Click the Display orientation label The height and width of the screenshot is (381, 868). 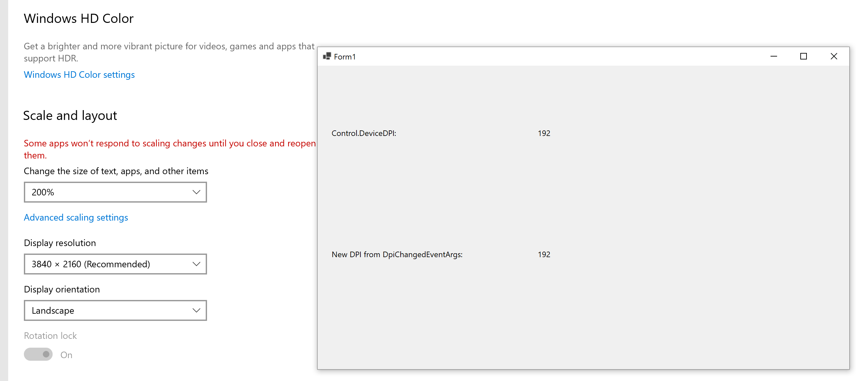pyautogui.click(x=62, y=290)
